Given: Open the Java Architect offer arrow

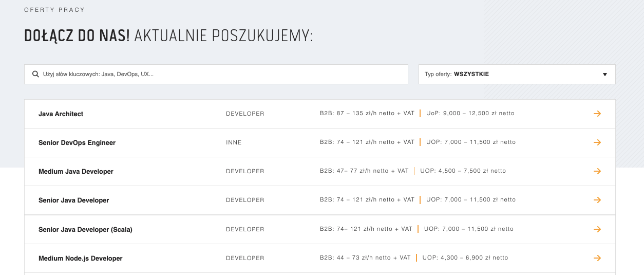Looking at the screenshot, I should [597, 114].
